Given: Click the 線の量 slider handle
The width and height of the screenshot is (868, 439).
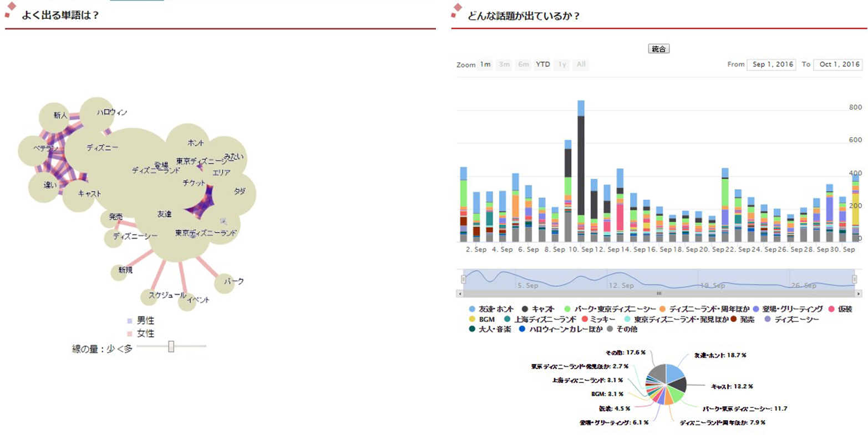Looking at the screenshot, I should pyautogui.click(x=171, y=346).
